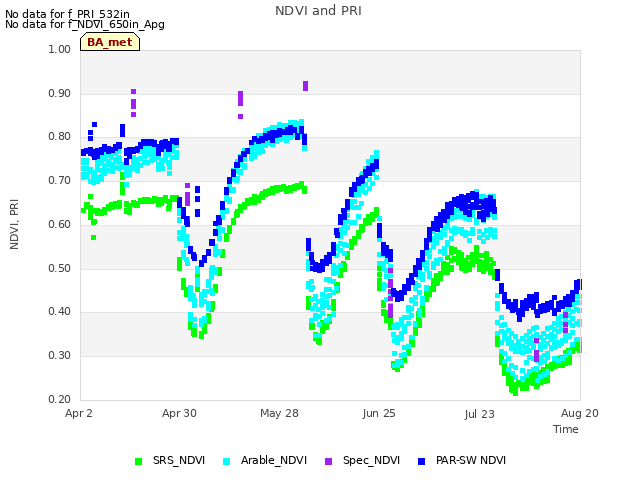The height and width of the screenshot is (480, 640).
Task: Click the 0.70 y-axis tick label
Action: pos(60,180)
